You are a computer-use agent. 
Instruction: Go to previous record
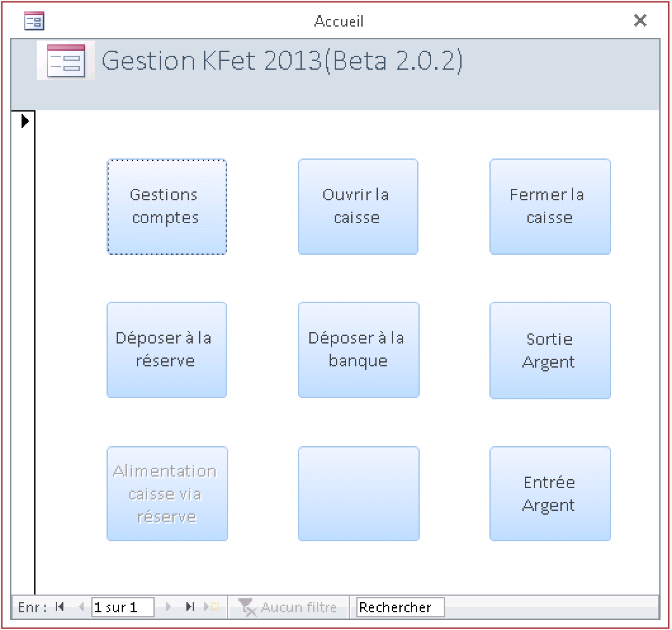[80, 607]
